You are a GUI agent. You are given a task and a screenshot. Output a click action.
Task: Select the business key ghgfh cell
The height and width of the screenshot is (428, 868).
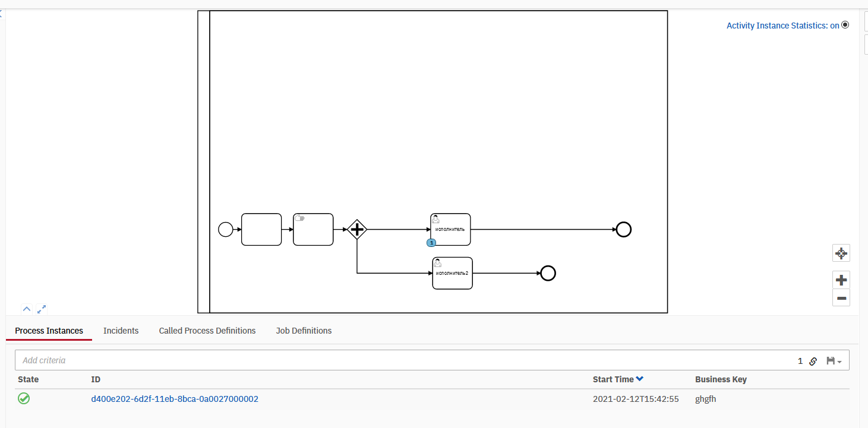(706, 399)
